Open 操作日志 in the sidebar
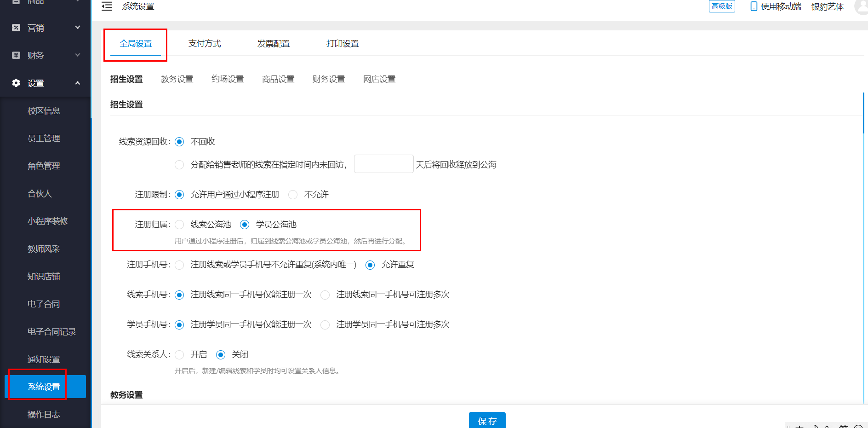The image size is (868, 428). point(44,414)
